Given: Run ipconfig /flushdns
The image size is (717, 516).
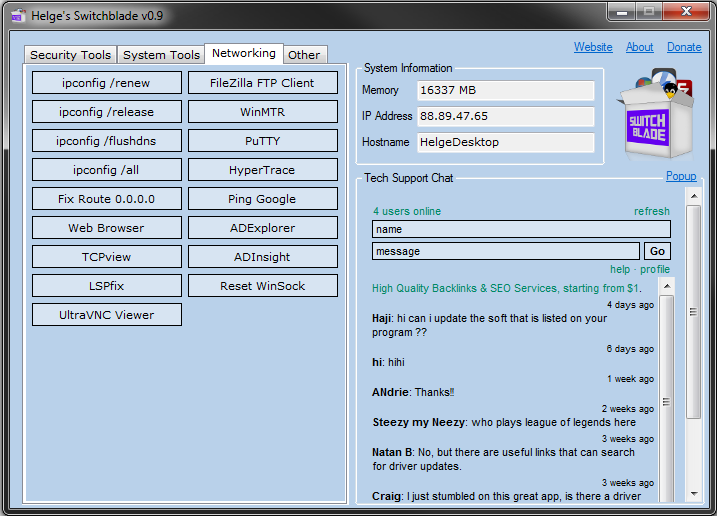Looking at the screenshot, I should (107, 141).
